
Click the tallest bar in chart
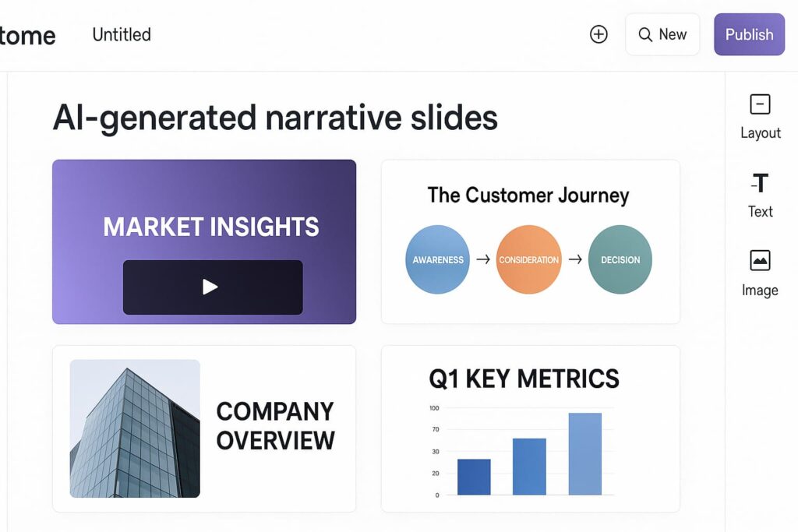coord(584,453)
